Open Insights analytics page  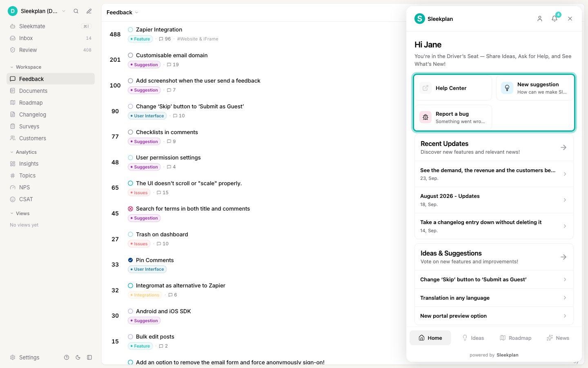[51, 164]
